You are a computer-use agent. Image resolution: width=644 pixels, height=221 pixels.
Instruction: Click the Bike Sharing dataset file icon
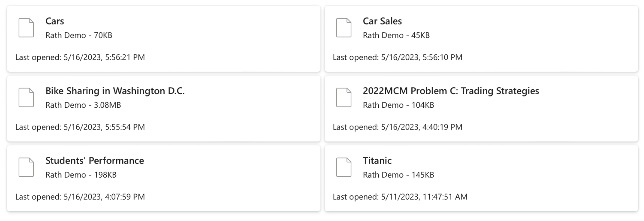coord(26,97)
